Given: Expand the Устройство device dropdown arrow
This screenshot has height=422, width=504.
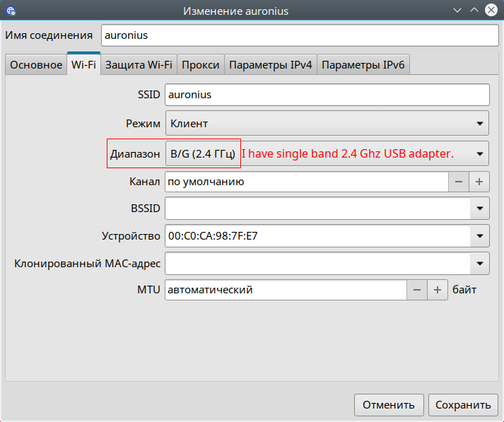Looking at the screenshot, I should (480, 236).
